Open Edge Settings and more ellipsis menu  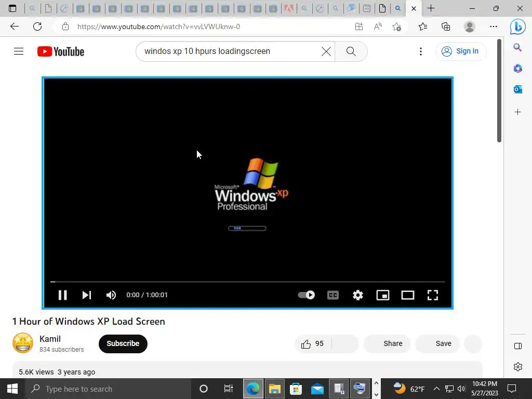(x=494, y=26)
